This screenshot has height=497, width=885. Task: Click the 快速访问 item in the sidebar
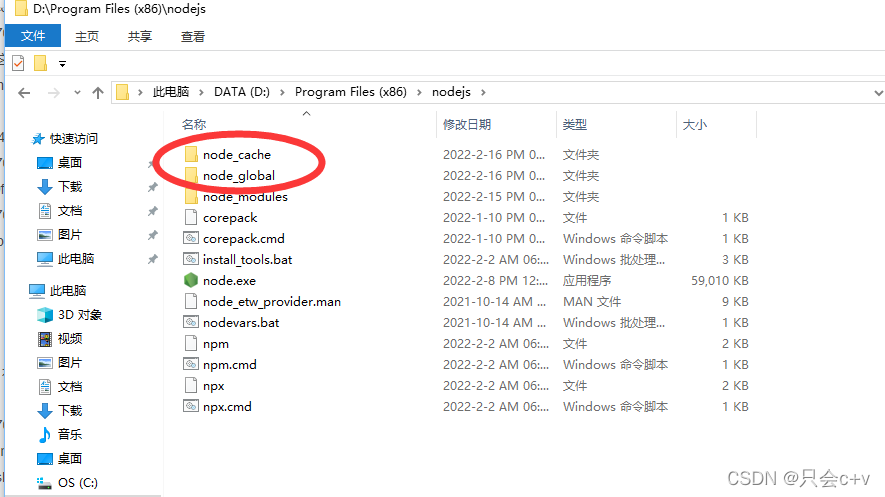tap(73, 139)
